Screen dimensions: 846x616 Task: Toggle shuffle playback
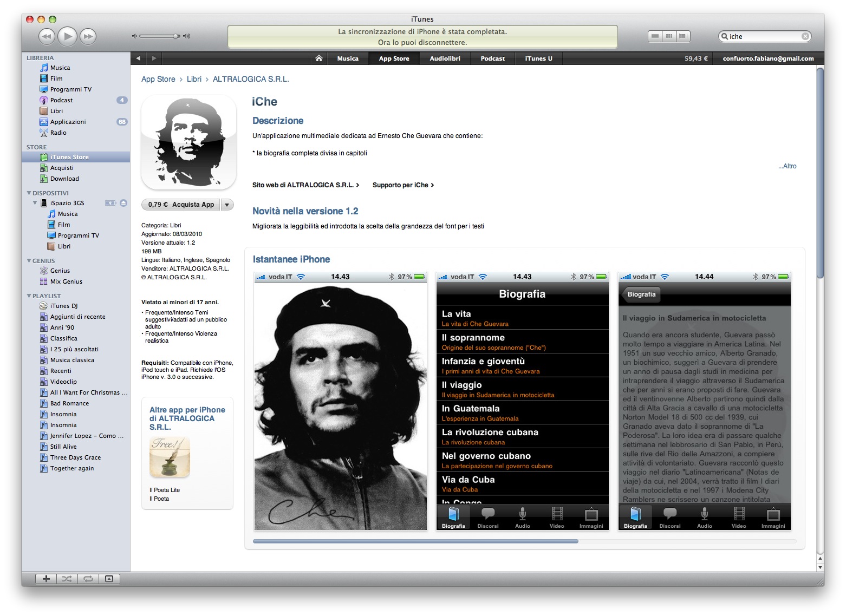67,579
